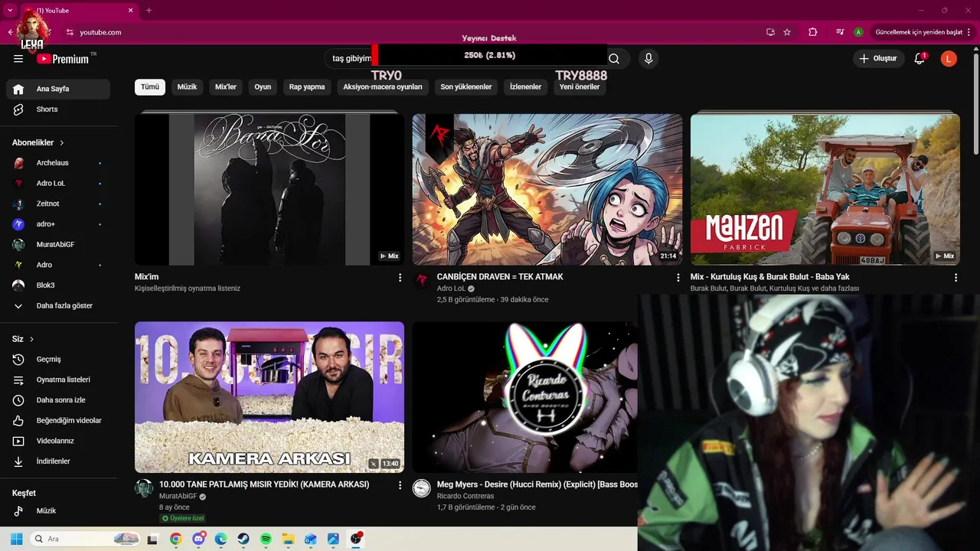Open options for CANBİÇEN DRAVEN video
Screen dimensions: 980x551
click(678, 278)
